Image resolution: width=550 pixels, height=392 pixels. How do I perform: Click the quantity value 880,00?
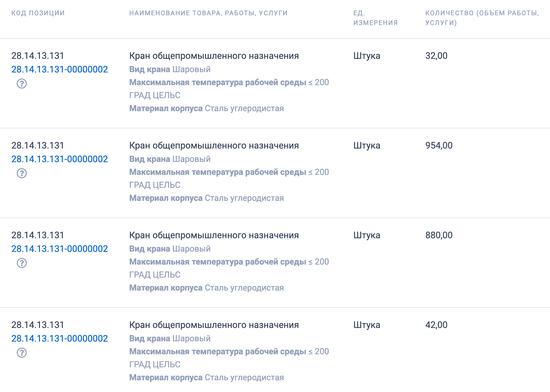click(439, 235)
